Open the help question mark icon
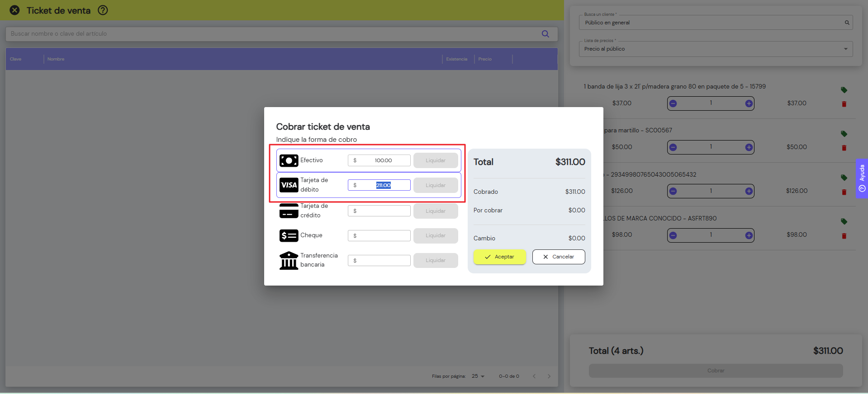 click(103, 10)
